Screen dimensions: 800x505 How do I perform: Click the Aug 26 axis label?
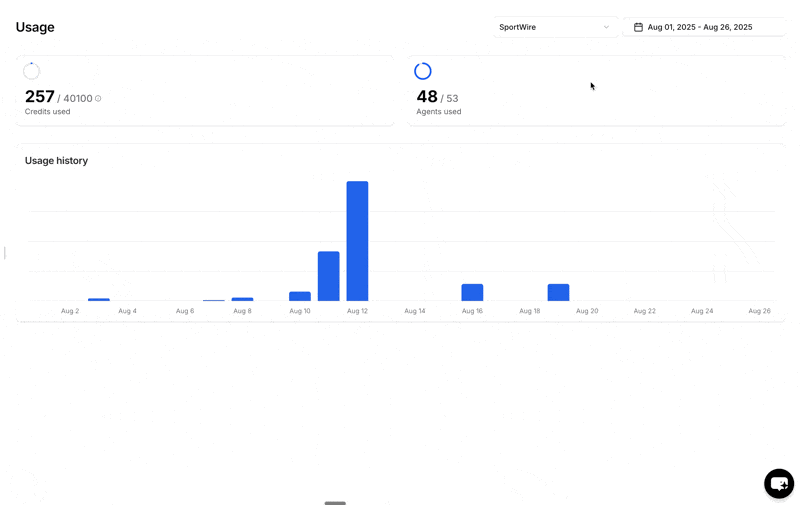pyautogui.click(x=759, y=311)
